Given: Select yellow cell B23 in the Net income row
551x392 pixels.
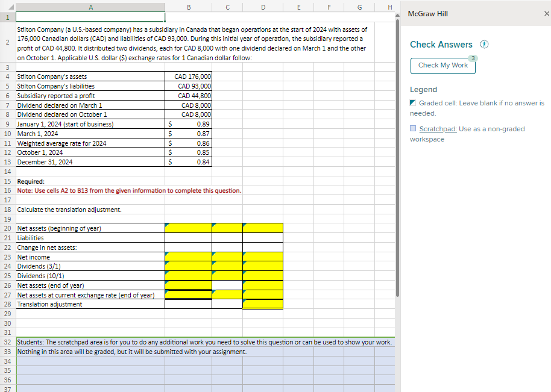Looking at the screenshot, I should pyautogui.click(x=188, y=257).
